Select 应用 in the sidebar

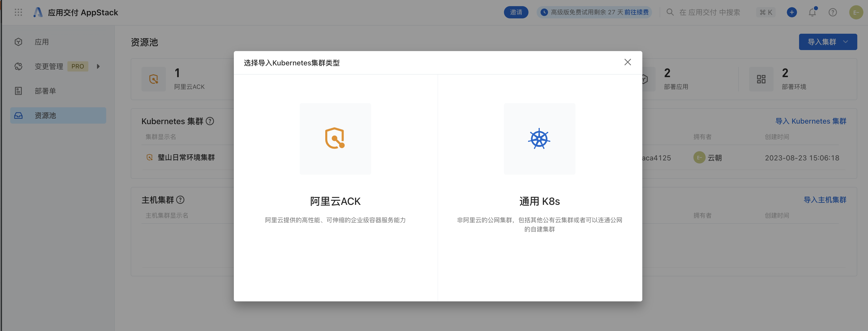coord(58,42)
